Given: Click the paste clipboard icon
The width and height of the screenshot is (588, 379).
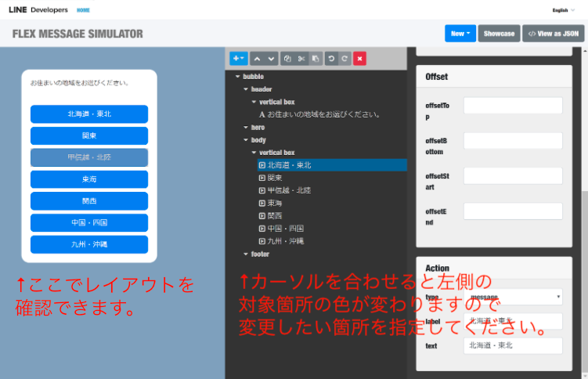Looking at the screenshot, I should (x=315, y=58).
